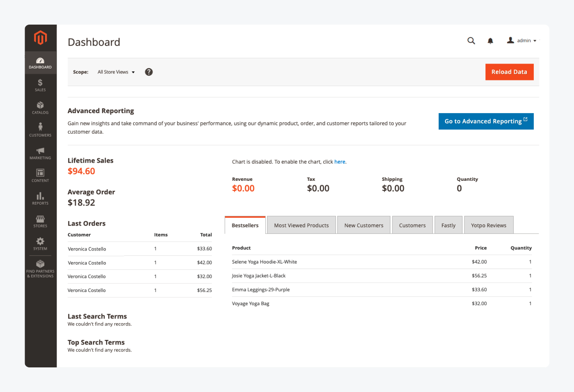This screenshot has width=574, height=392.
Task: Click the scope help question mark
Action: point(149,72)
